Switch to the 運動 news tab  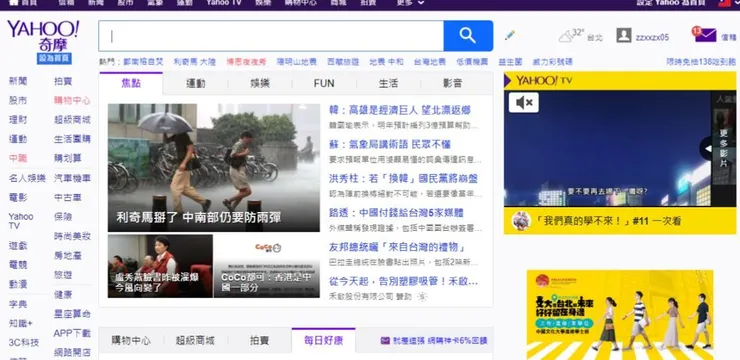click(195, 84)
